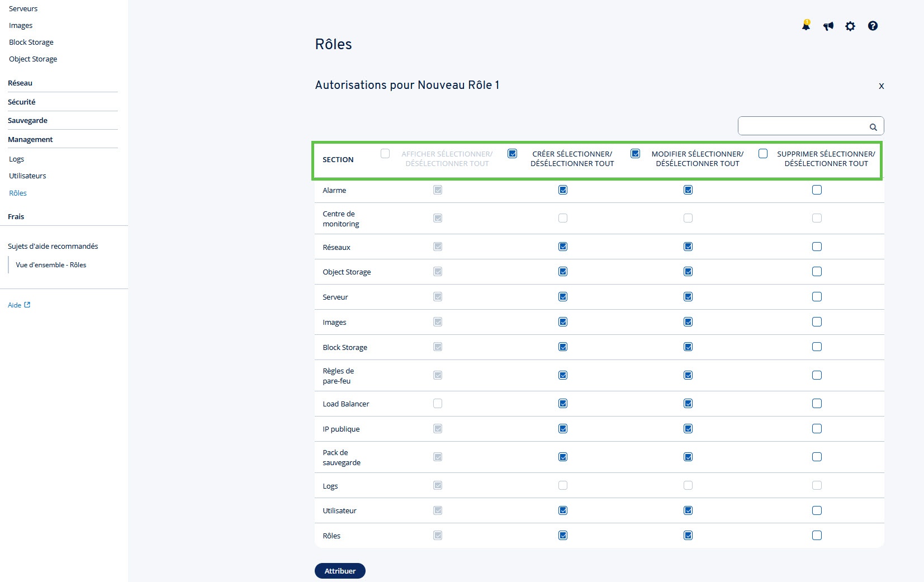The height and width of the screenshot is (582, 924).
Task: Open the Vue d'ensemble - Rôles help link
Action: (x=51, y=265)
